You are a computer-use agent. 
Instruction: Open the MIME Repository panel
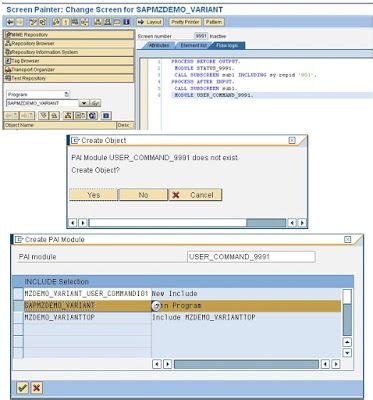[x=68, y=35]
